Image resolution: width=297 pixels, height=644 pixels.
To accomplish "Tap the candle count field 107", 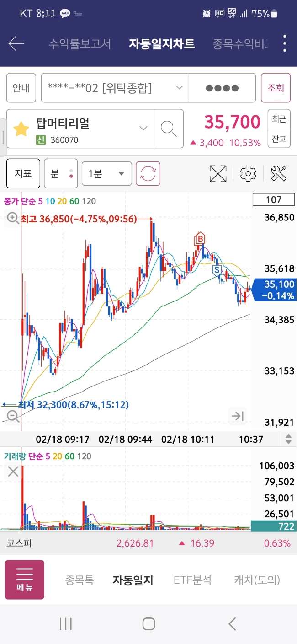I will pyautogui.click(x=274, y=199).
